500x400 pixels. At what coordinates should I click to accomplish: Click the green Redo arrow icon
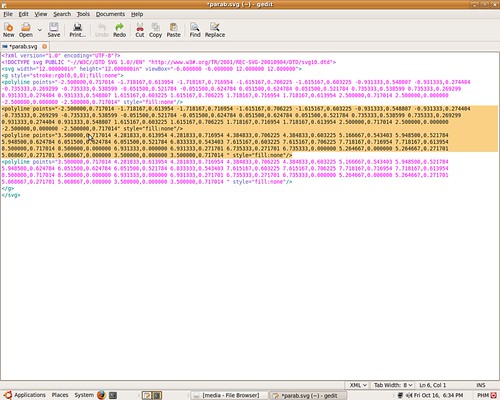pyautogui.click(x=119, y=27)
